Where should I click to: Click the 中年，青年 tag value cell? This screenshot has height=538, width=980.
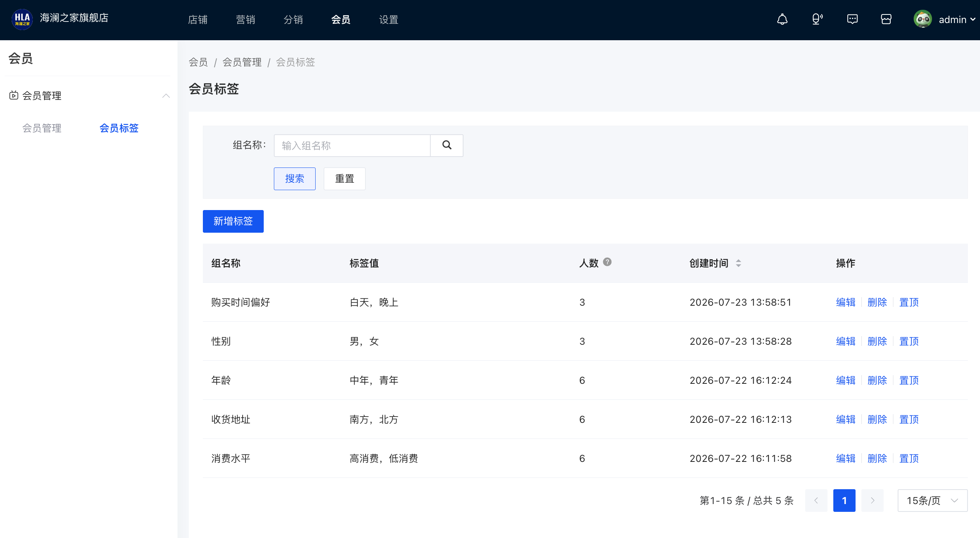tap(374, 380)
